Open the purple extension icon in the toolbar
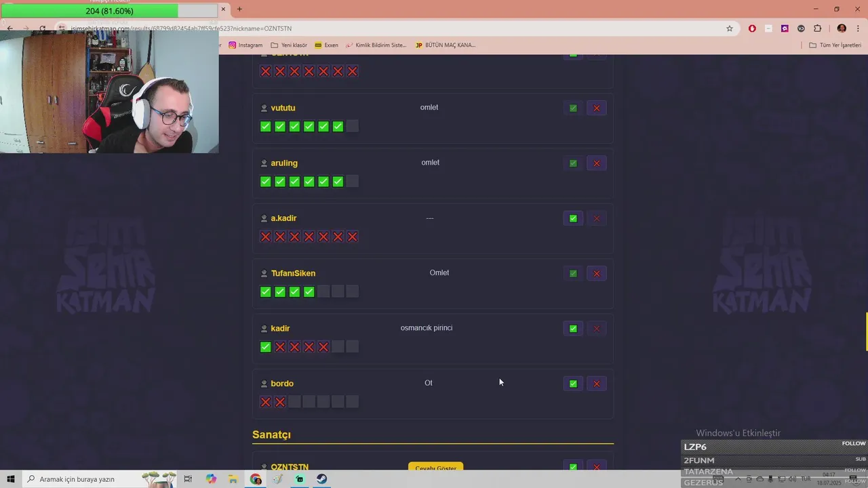This screenshot has height=488, width=868. pos(785,28)
